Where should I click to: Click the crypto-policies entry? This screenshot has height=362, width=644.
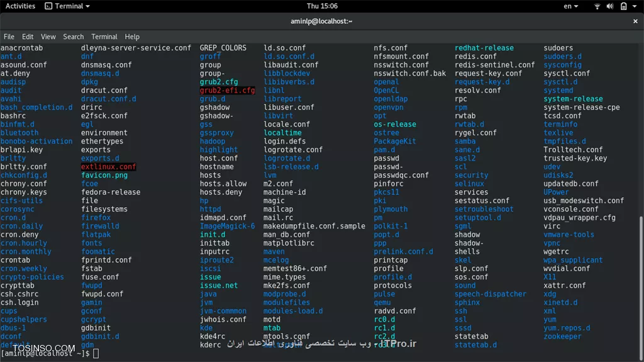pyautogui.click(x=32, y=277)
